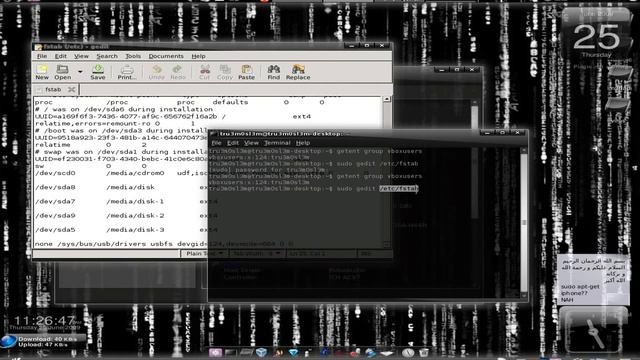Click the clock icon in dock

click(x=408, y=352)
